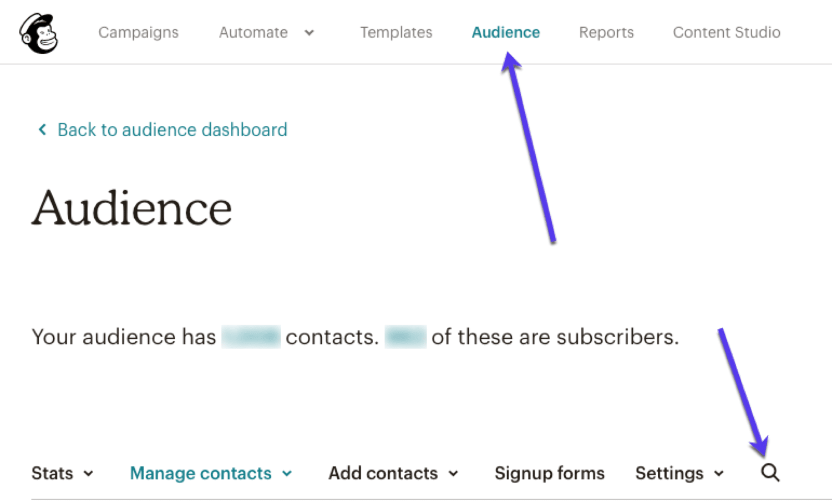Open the Reports section

pyautogui.click(x=606, y=32)
